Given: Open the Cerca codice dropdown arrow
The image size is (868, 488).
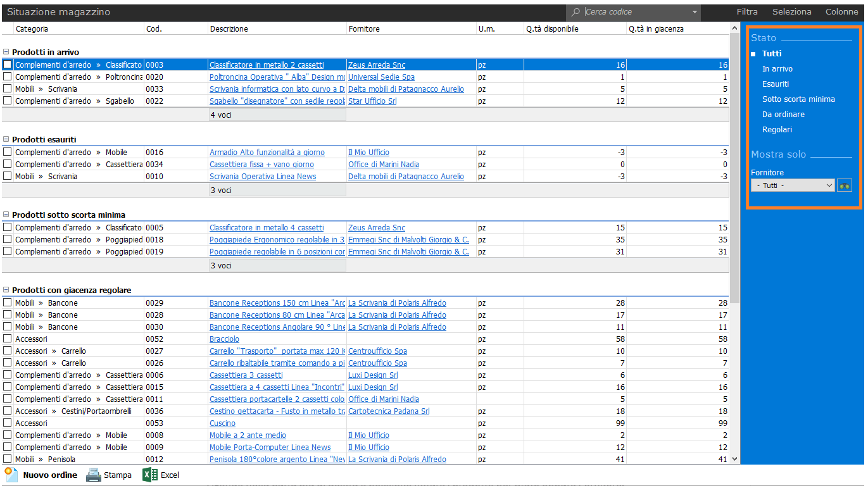Looking at the screenshot, I should [x=695, y=12].
